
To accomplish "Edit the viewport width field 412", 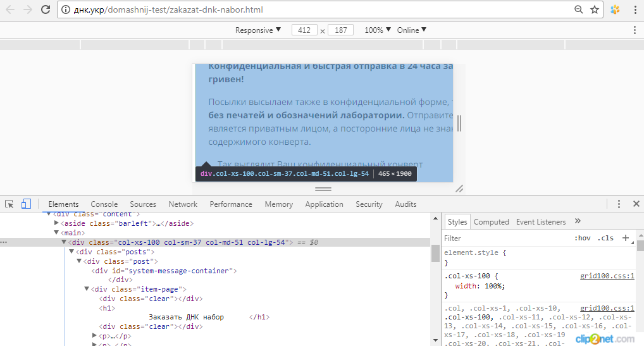I will click(304, 30).
